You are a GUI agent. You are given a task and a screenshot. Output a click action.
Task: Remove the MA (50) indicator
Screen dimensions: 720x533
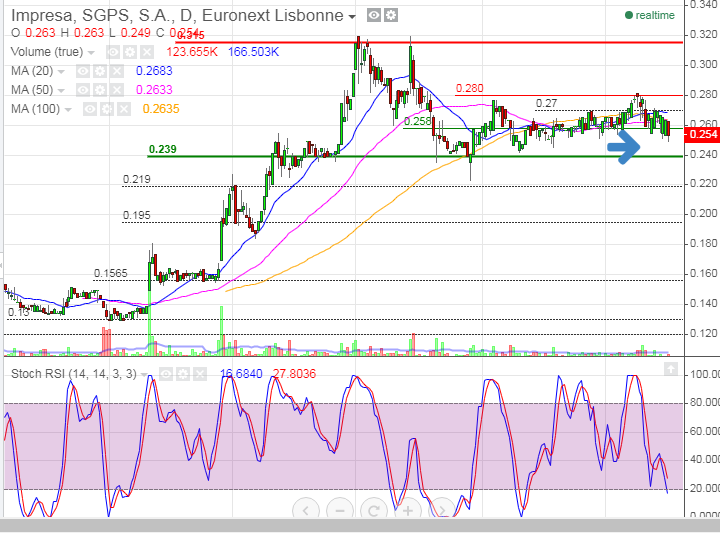pyautogui.click(x=117, y=90)
